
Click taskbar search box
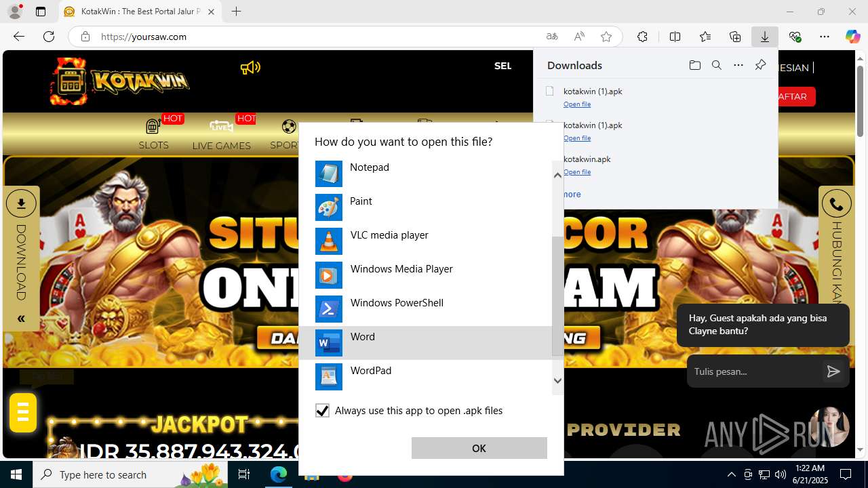[132, 474]
